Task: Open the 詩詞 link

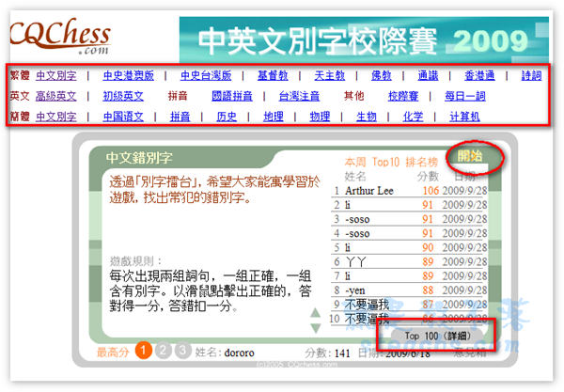Action: pyautogui.click(x=531, y=76)
